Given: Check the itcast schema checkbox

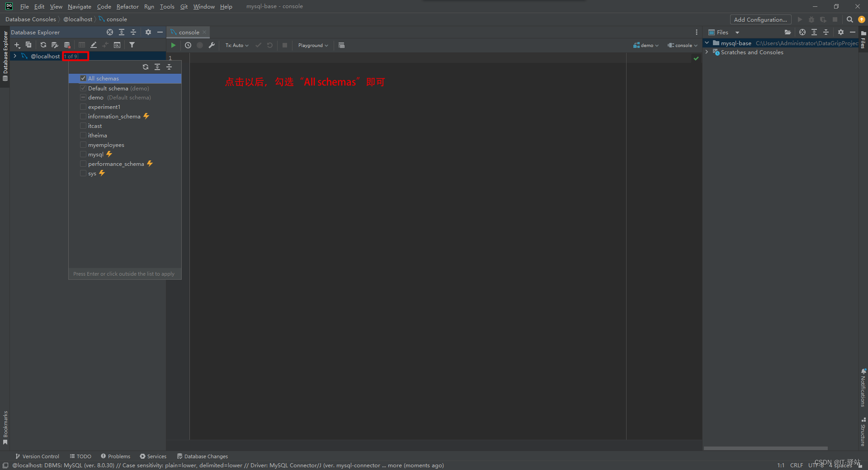Looking at the screenshot, I should coord(83,126).
